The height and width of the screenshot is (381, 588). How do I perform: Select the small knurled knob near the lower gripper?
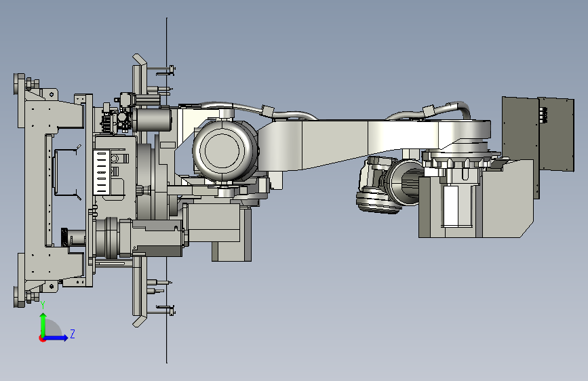point(64,237)
